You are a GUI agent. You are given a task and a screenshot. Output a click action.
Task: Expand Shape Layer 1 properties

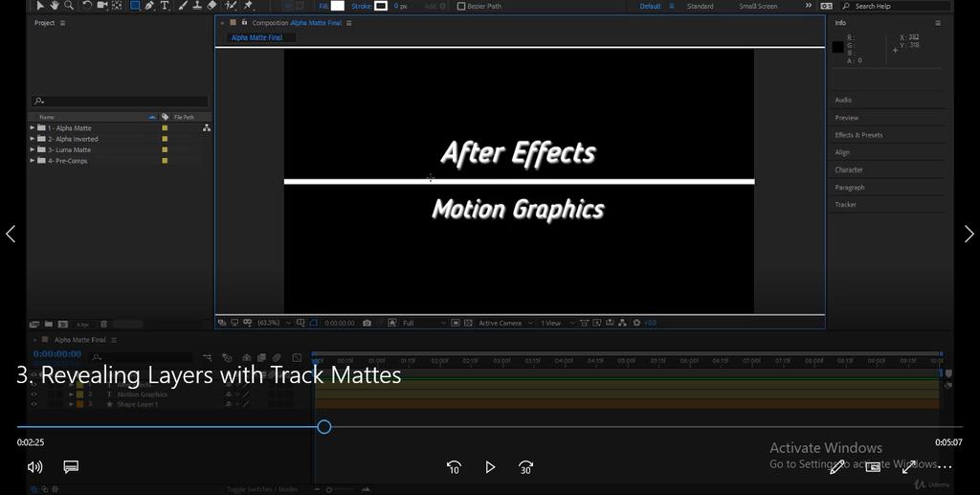(x=71, y=404)
